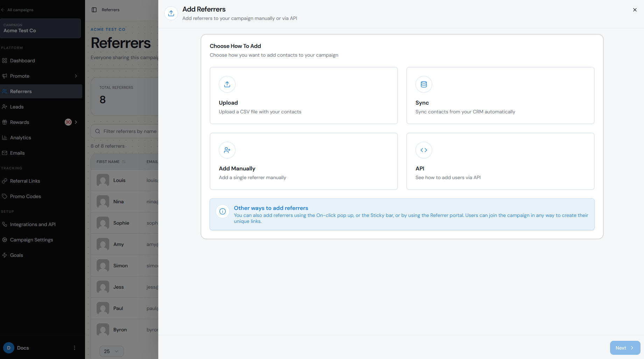Open the three-dot menu next to Docs

click(75, 348)
